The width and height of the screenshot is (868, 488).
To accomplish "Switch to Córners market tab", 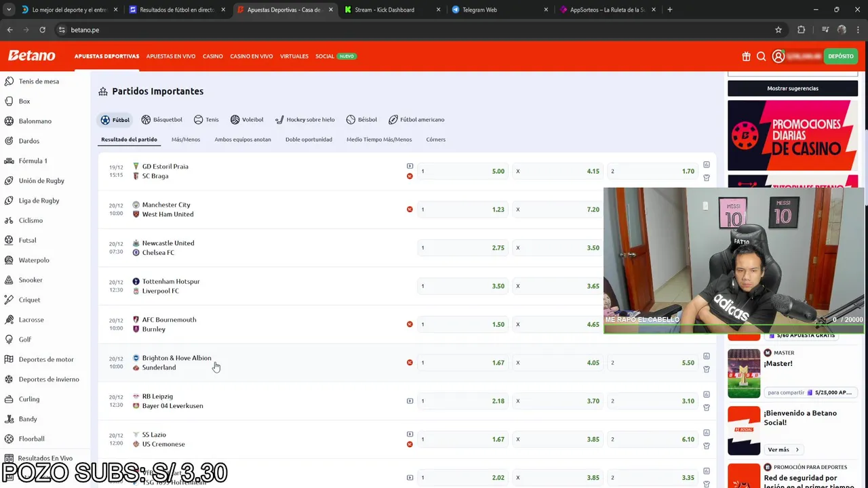I will [x=436, y=140].
